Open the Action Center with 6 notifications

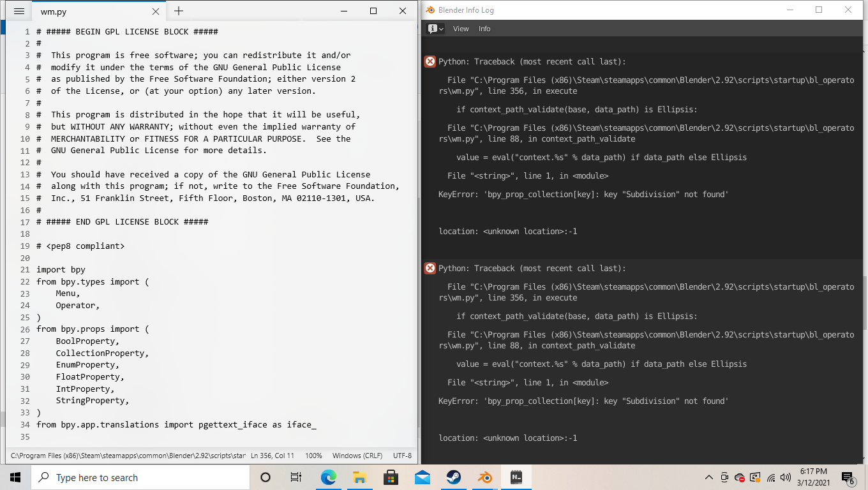click(849, 478)
